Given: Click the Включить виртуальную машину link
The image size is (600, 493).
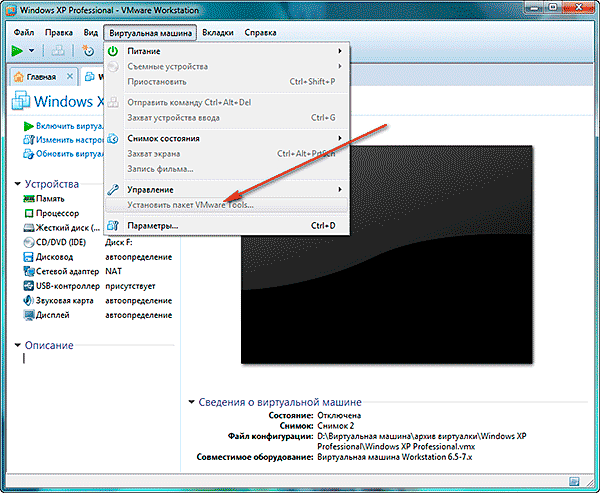Looking at the screenshot, I should [x=70, y=126].
